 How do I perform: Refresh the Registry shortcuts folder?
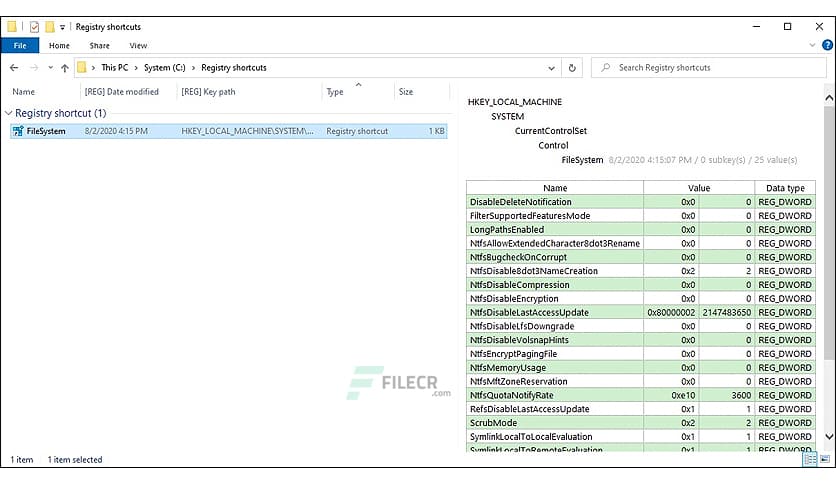tap(572, 68)
